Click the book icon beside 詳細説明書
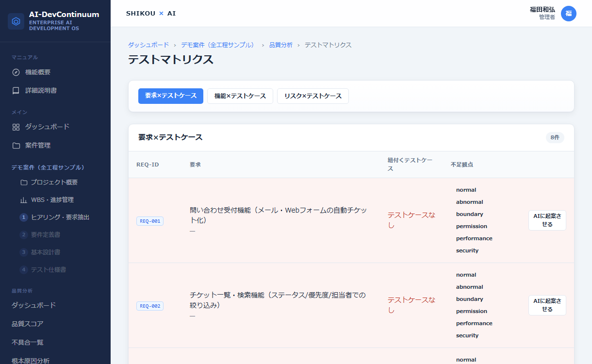This screenshot has height=364, width=592. 16,91
